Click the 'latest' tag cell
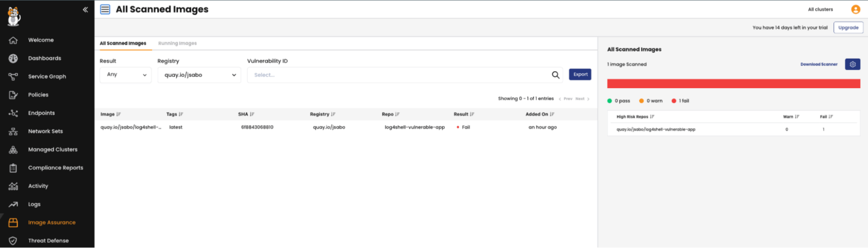The height and width of the screenshot is (248, 868). [176, 127]
